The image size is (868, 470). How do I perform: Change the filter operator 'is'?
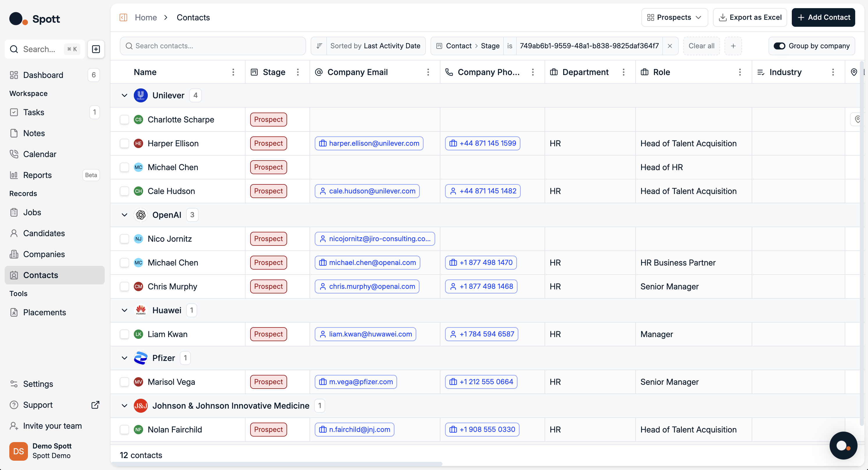510,46
